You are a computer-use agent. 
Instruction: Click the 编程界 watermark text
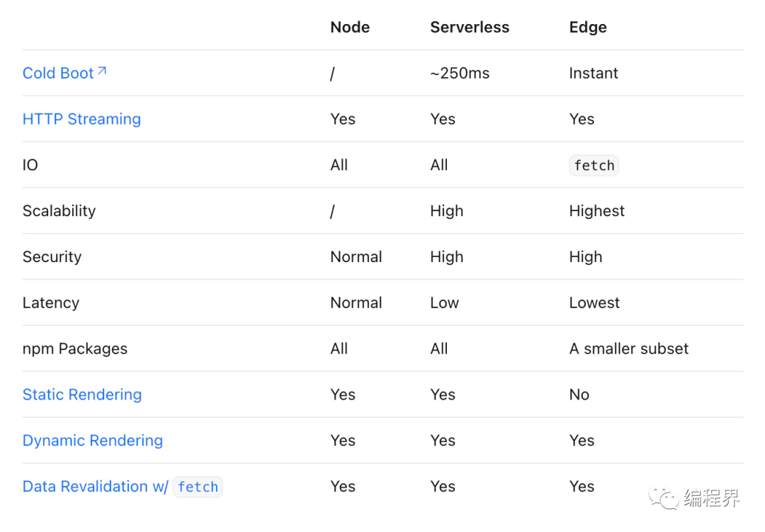click(x=712, y=498)
